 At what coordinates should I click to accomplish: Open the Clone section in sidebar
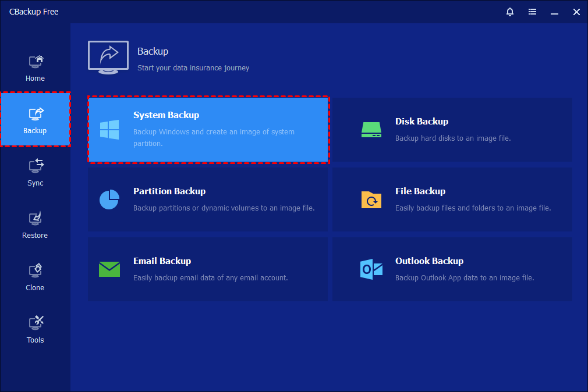(35, 277)
